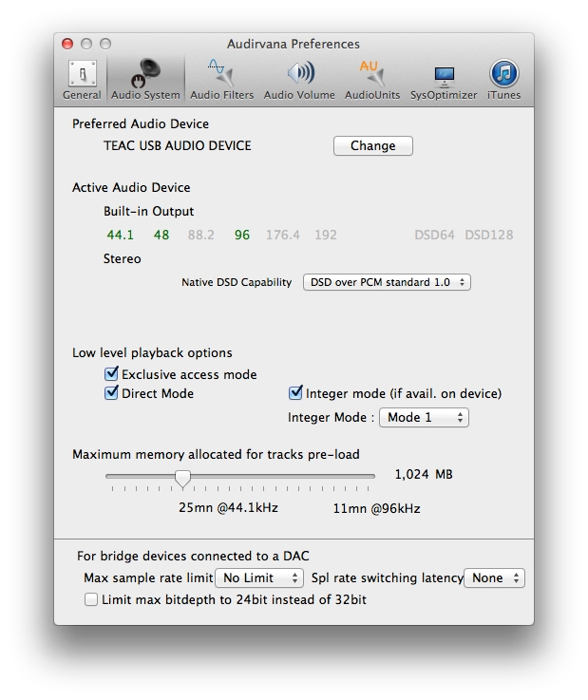Click the DSD128 indicator
The height and width of the screenshot is (700, 588).
click(x=489, y=235)
